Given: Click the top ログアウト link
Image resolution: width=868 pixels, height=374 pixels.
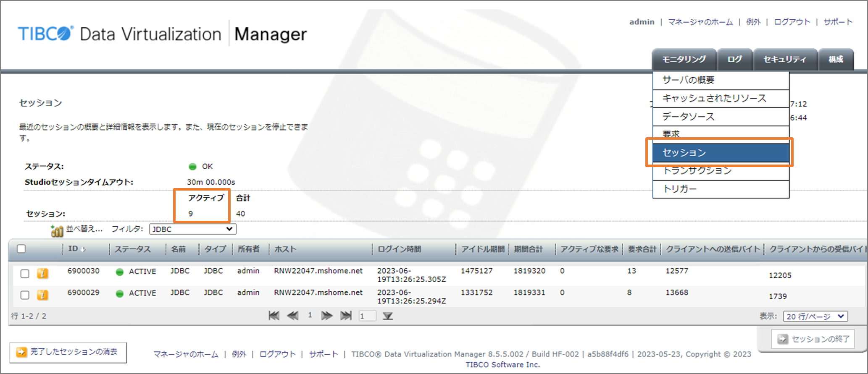Looking at the screenshot, I should pyautogui.click(x=792, y=22).
